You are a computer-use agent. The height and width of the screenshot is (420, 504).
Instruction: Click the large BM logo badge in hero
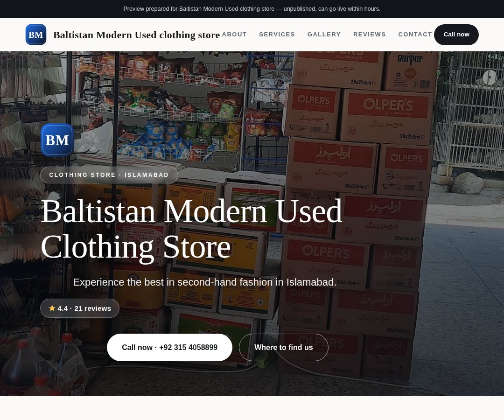tap(57, 140)
